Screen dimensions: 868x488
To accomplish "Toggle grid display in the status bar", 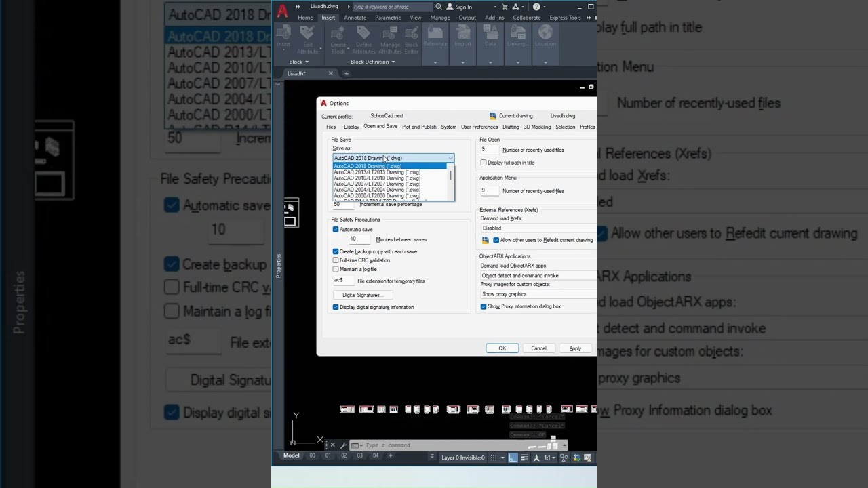I will (494, 457).
